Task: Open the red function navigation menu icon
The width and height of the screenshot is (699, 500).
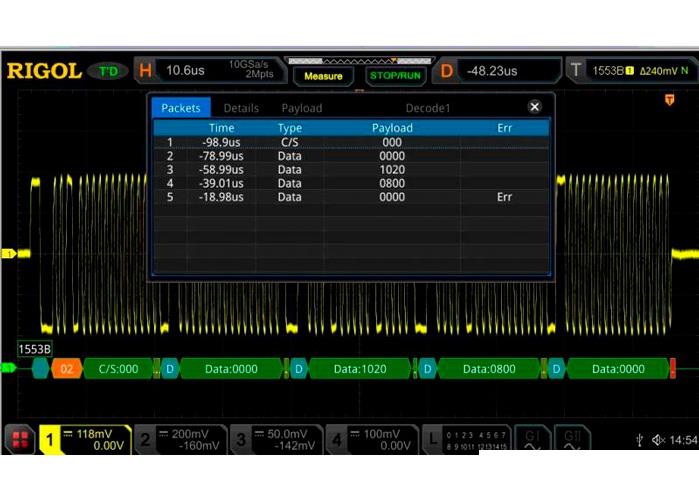Action: (x=19, y=439)
